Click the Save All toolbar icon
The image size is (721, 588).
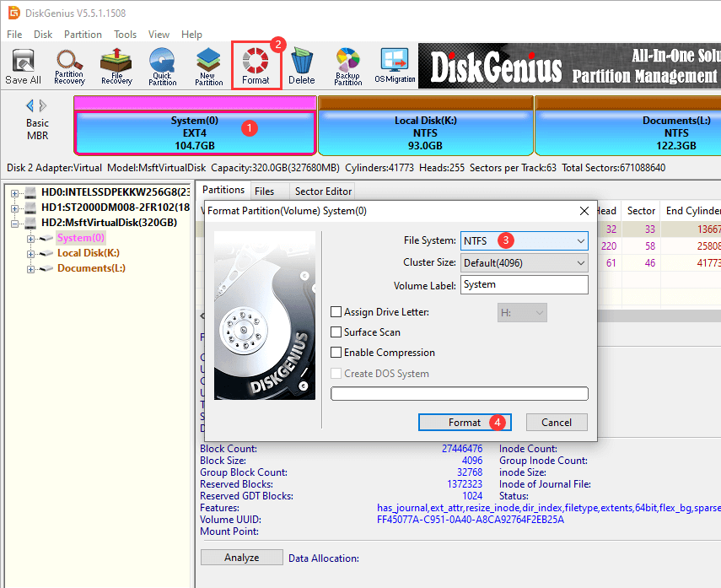(x=23, y=66)
